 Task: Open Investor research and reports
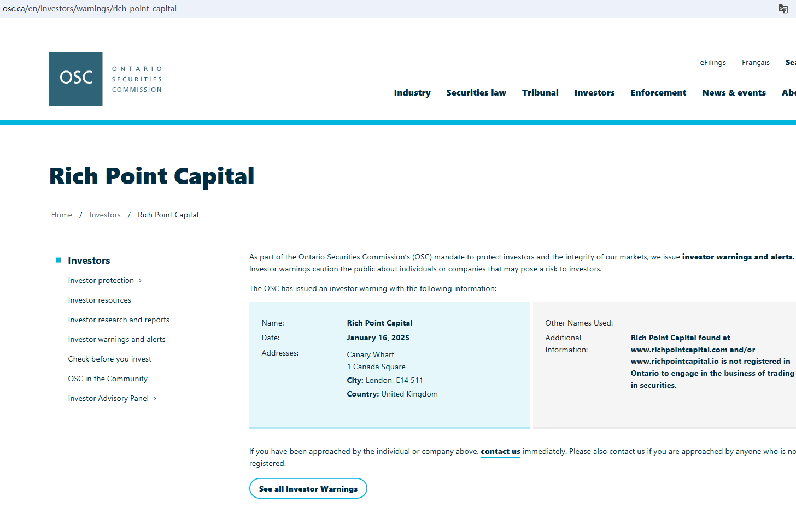click(x=119, y=320)
